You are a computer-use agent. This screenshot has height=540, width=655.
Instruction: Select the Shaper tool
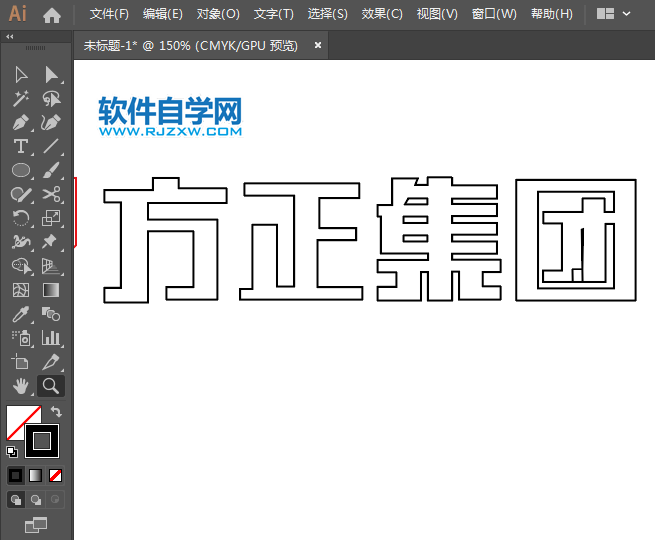coord(21,194)
